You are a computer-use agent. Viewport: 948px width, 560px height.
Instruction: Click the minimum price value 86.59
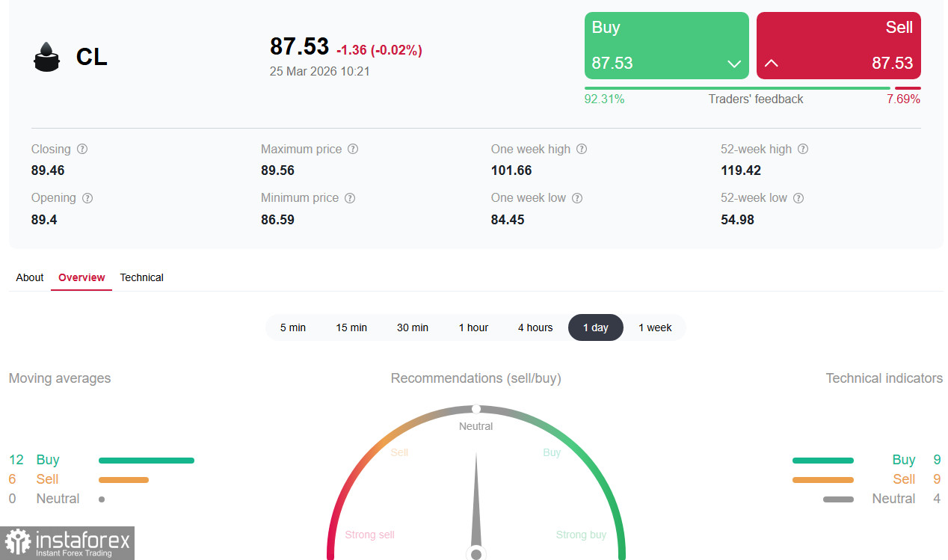click(x=277, y=220)
